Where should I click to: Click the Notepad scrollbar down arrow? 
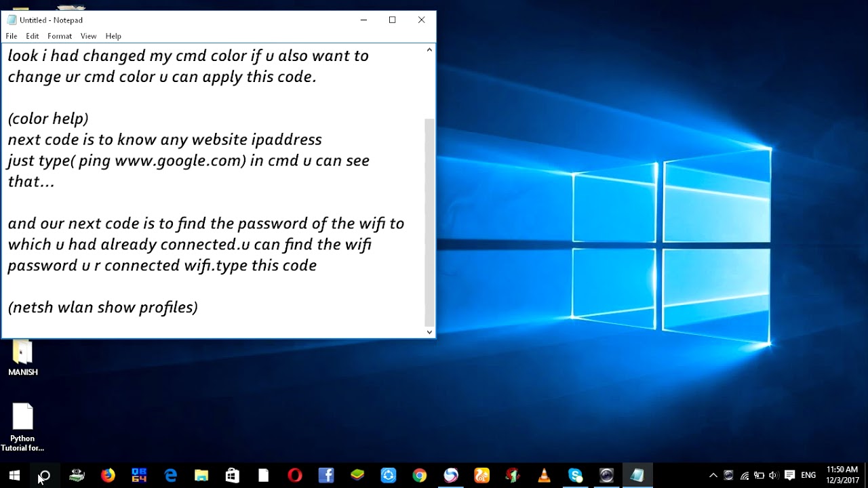(x=429, y=331)
